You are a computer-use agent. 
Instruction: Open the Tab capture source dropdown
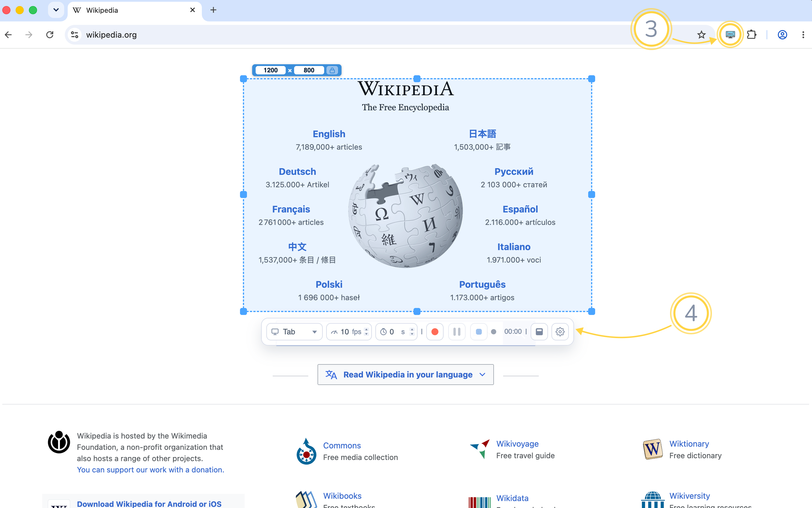[x=294, y=332]
